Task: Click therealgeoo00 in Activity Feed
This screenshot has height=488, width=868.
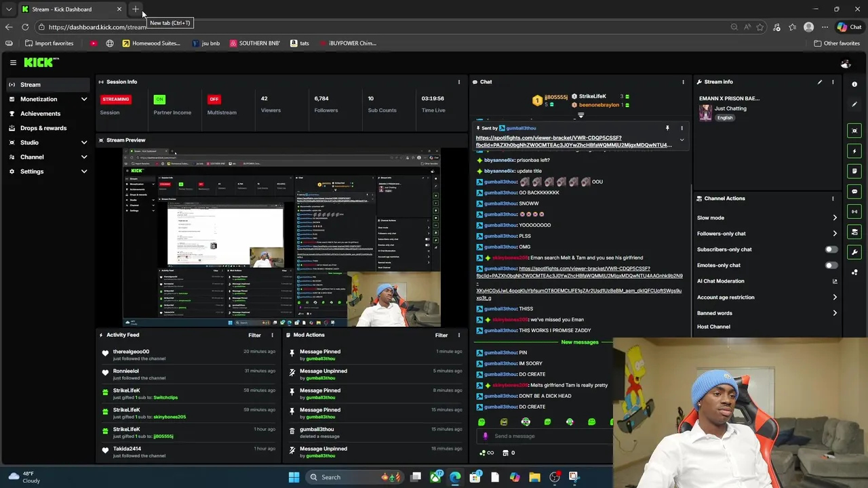Action: pos(131,352)
